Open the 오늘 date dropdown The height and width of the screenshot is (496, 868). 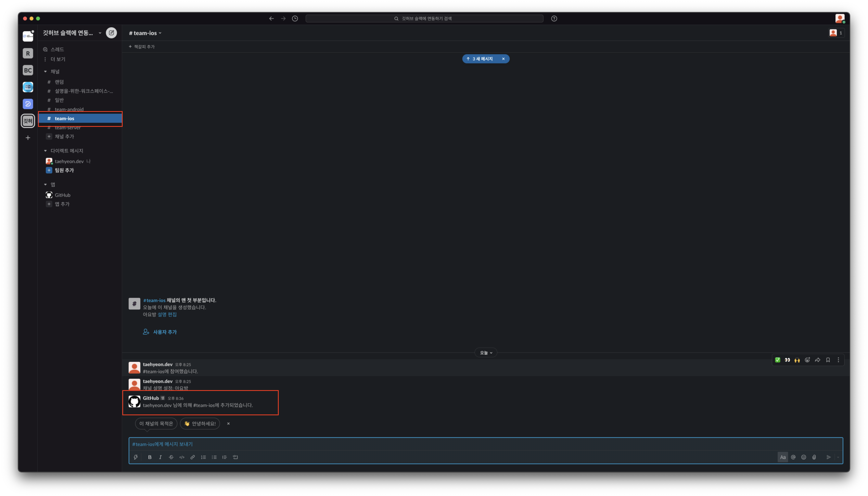(x=486, y=353)
